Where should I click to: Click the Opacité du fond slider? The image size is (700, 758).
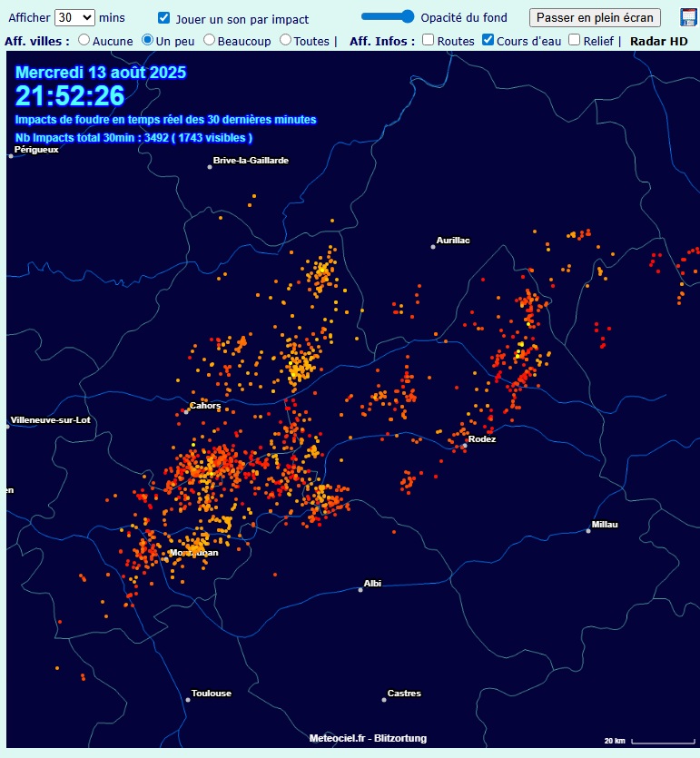point(388,16)
